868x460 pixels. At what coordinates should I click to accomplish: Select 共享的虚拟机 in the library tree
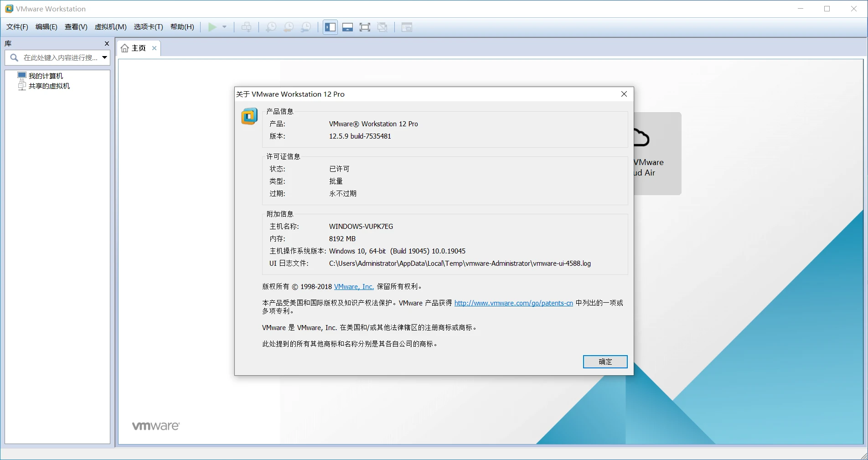click(x=49, y=86)
